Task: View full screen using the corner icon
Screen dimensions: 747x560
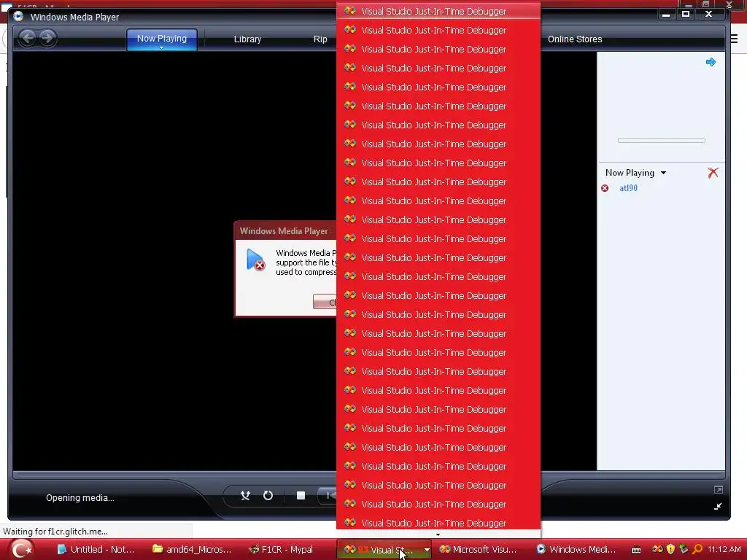Action: [x=718, y=489]
